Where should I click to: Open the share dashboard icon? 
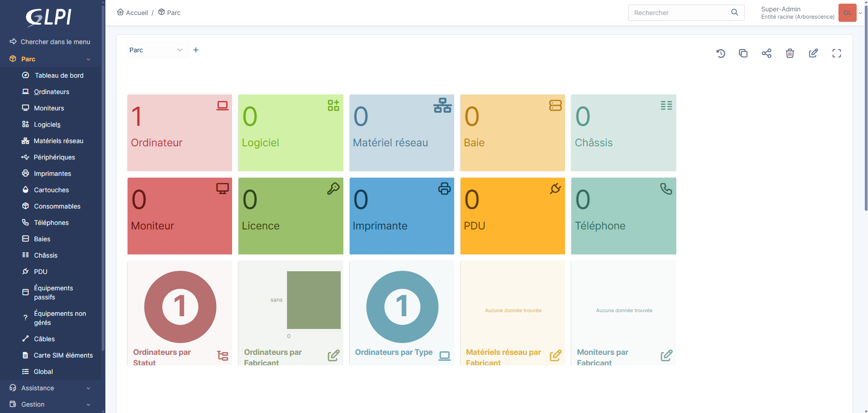tap(767, 54)
